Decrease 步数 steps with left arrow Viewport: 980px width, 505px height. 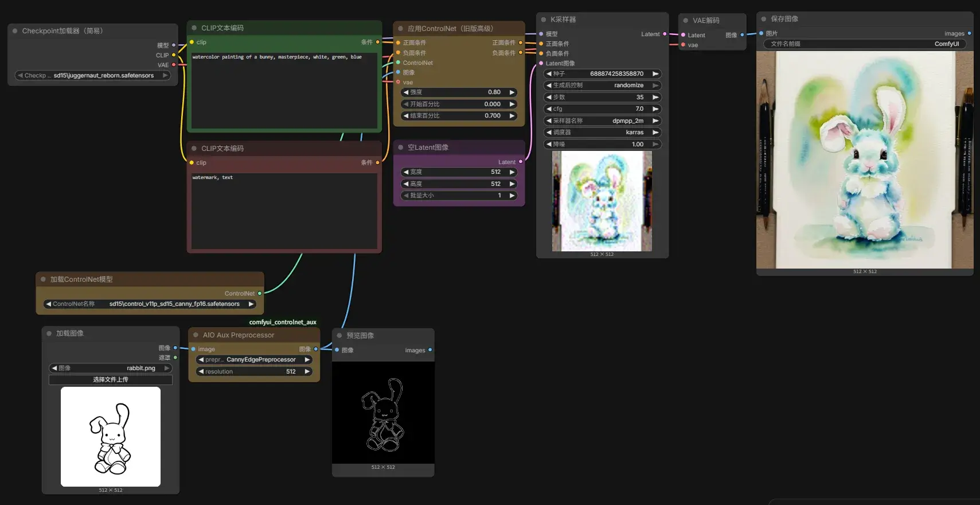[549, 98]
